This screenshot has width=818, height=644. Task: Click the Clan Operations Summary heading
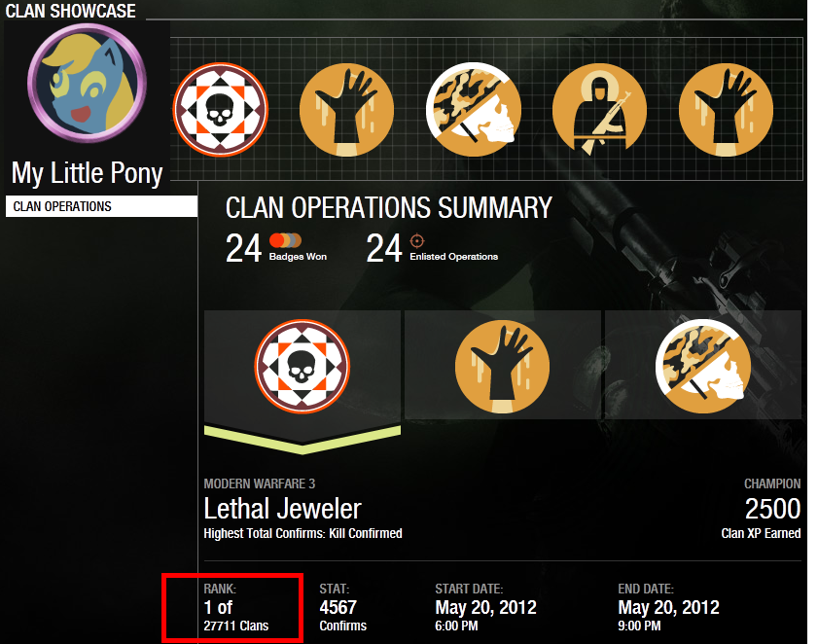[389, 208]
